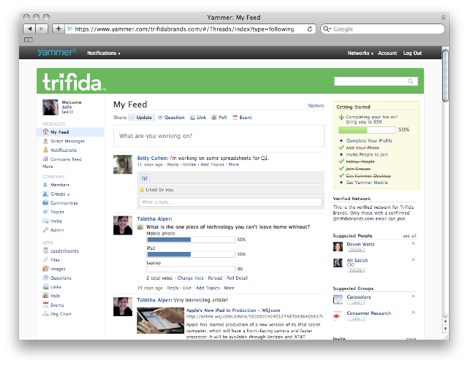Screen dimensions: 468x366
Task: Dismiss Carpoolers suggested group
Action: [x=413, y=296]
